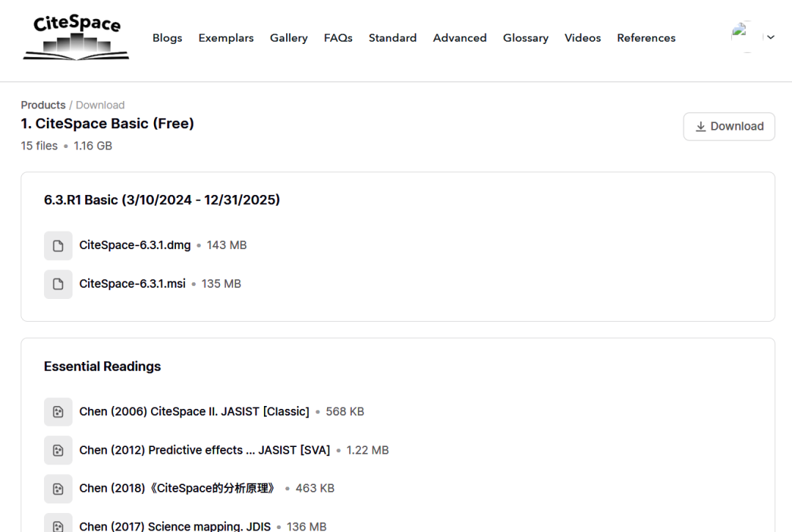Click the CiteSpace logo
Image resolution: width=792 pixels, height=532 pixels.
(x=76, y=37)
